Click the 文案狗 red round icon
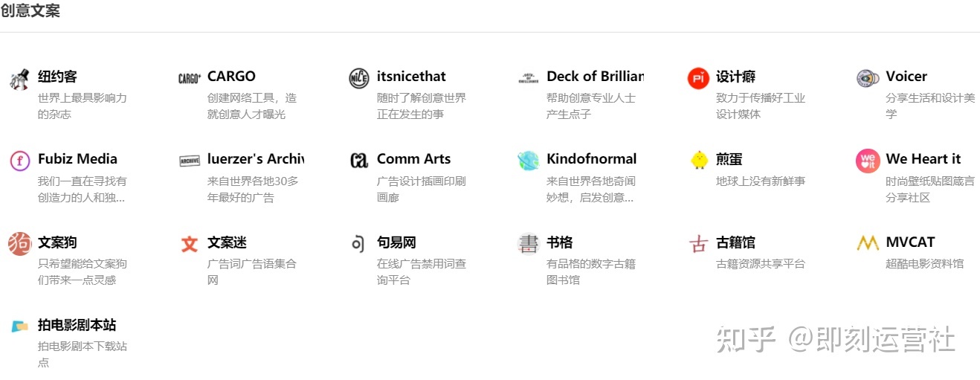Viewport: 980px width, 380px height. 19,243
